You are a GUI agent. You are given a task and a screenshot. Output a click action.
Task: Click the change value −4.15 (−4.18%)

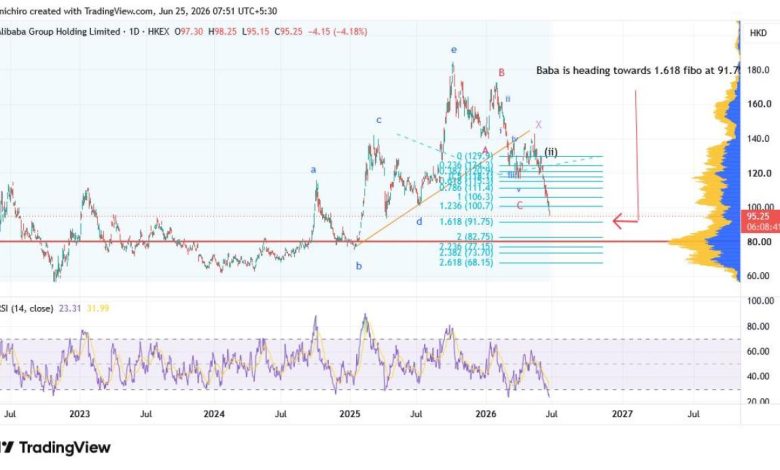[338, 31]
